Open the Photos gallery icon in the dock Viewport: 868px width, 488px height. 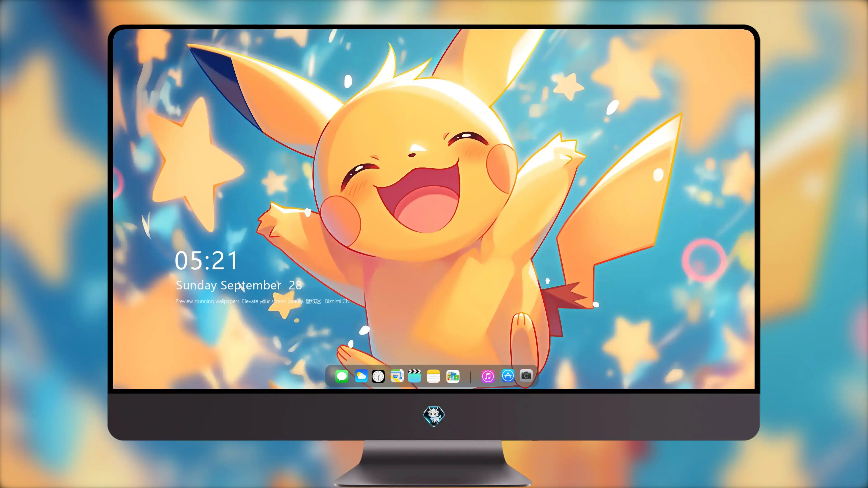click(x=453, y=376)
